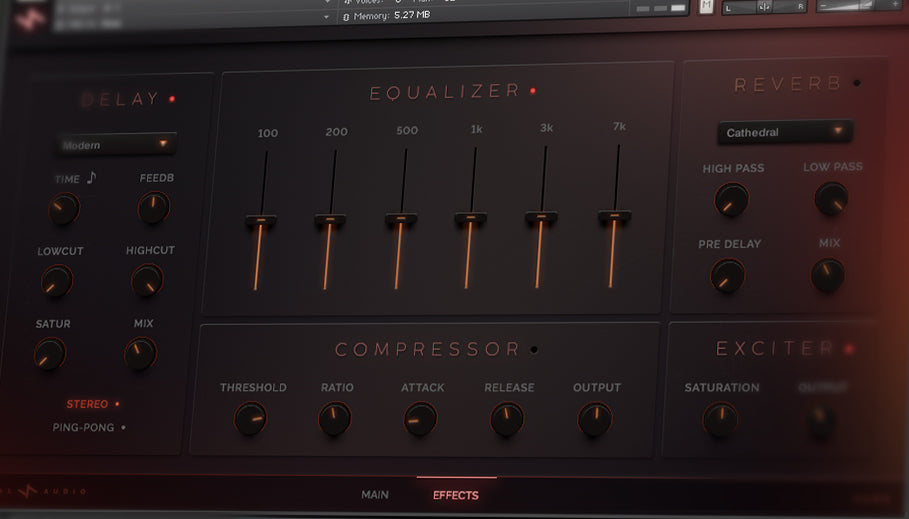Image resolution: width=909 pixels, height=519 pixels.
Task: Open the Reverb type dropdown showing Cathedral
Action: click(785, 132)
